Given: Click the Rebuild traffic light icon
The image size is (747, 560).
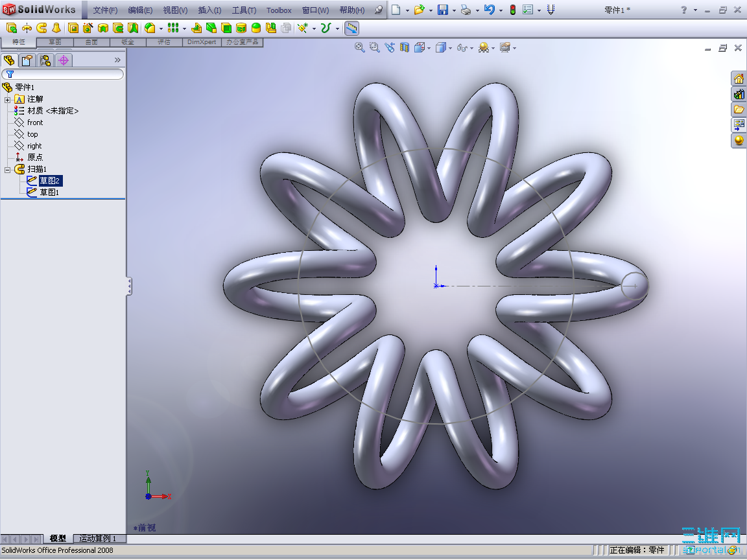Looking at the screenshot, I should 513,10.
